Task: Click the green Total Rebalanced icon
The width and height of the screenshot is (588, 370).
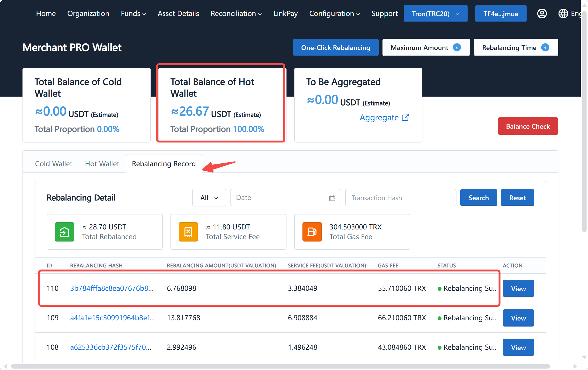Action: (65, 232)
